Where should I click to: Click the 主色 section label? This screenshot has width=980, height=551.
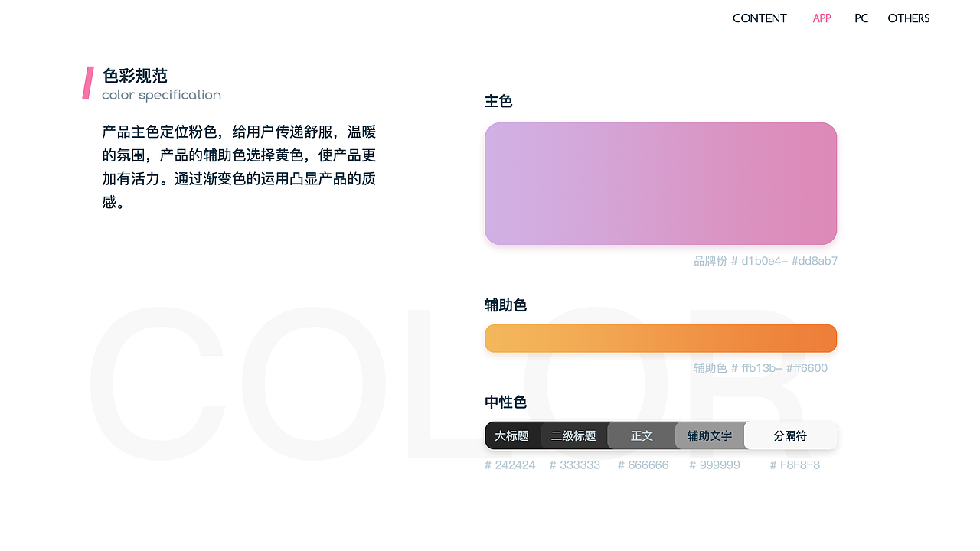(x=498, y=101)
